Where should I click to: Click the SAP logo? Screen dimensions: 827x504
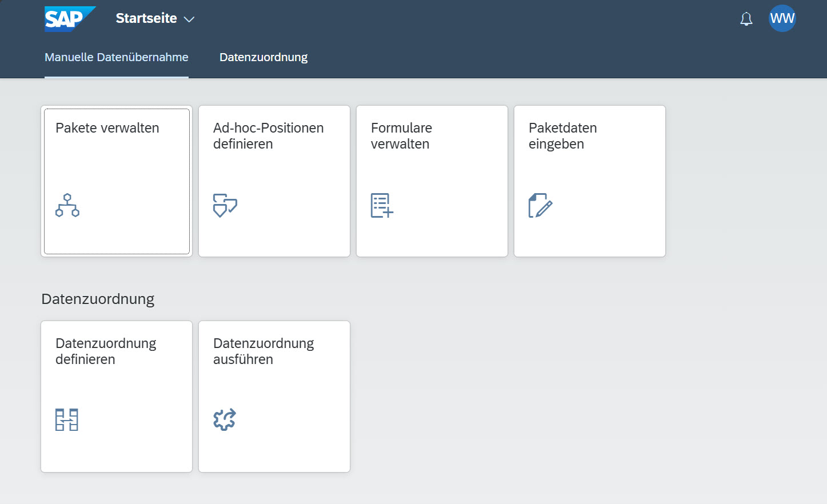[69, 18]
